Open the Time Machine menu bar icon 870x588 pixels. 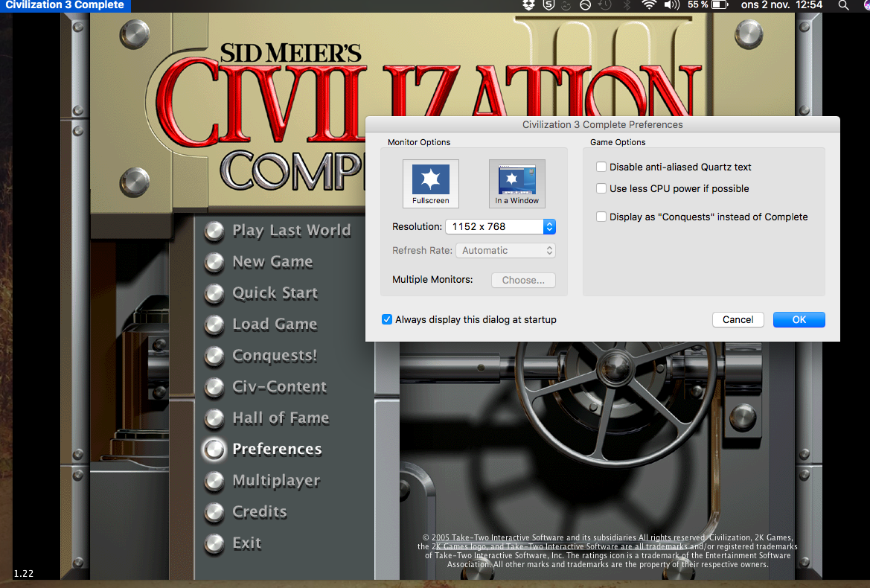tap(605, 5)
